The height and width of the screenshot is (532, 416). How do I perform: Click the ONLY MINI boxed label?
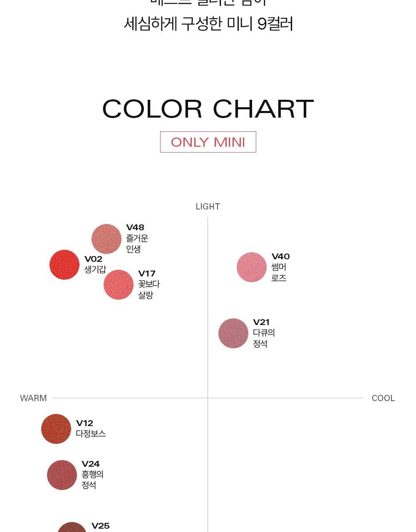(x=208, y=142)
